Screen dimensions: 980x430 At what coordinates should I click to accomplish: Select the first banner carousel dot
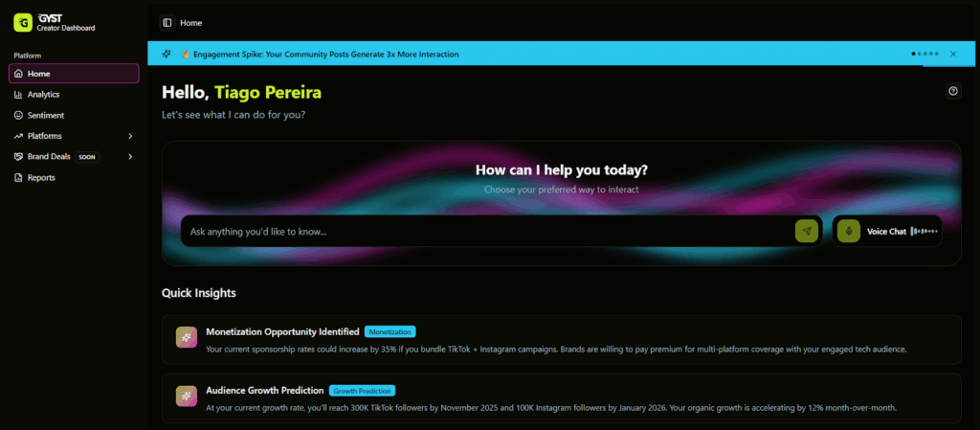click(914, 55)
